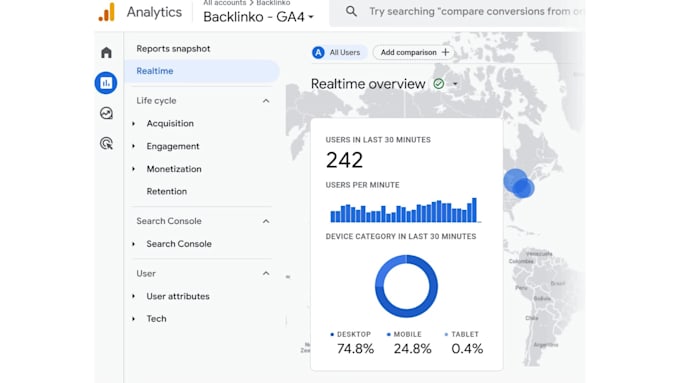
Task: Click 'Device category in last 30 minutes' label
Action: 401,236
